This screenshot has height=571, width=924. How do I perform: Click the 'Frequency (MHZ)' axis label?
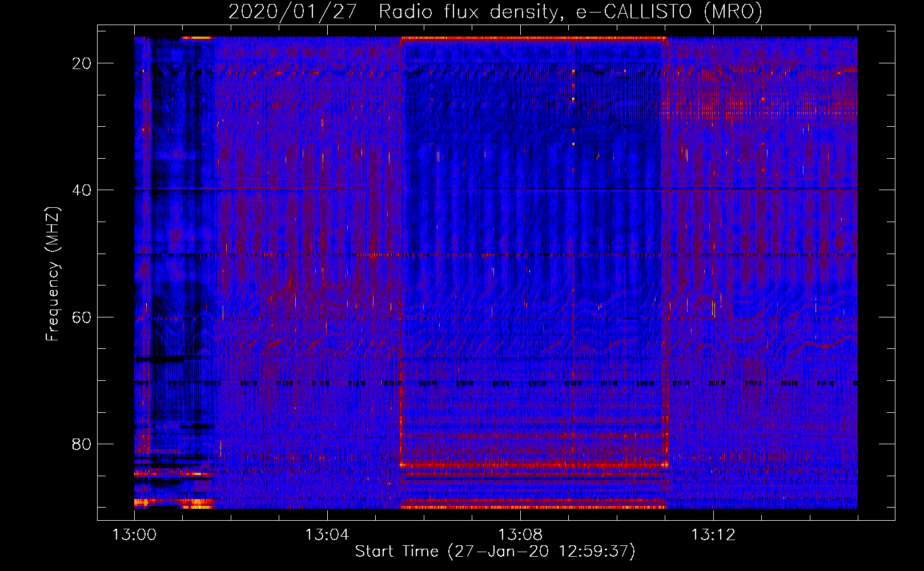click(53, 274)
